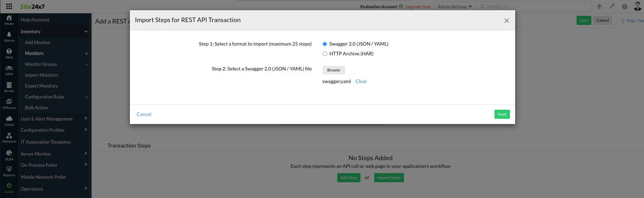644x198 pixels.
Task: Clear the selected swagger.yaml file
Action: [x=361, y=81]
